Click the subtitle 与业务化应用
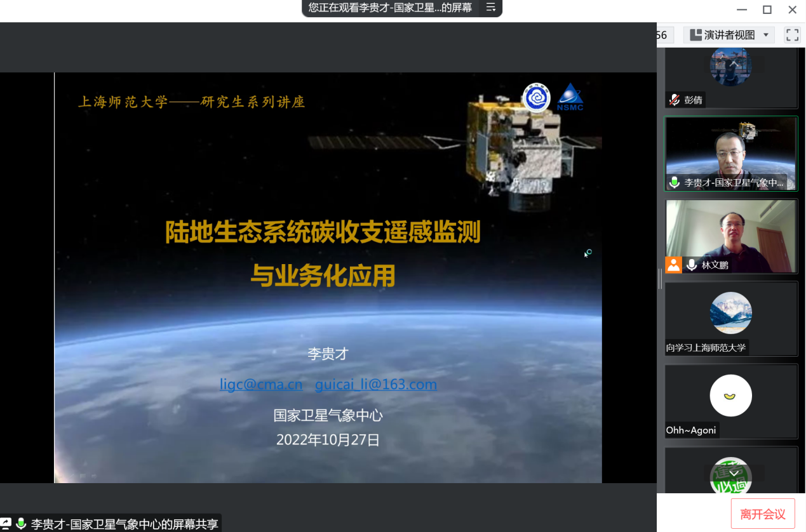 (x=323, y=276)
